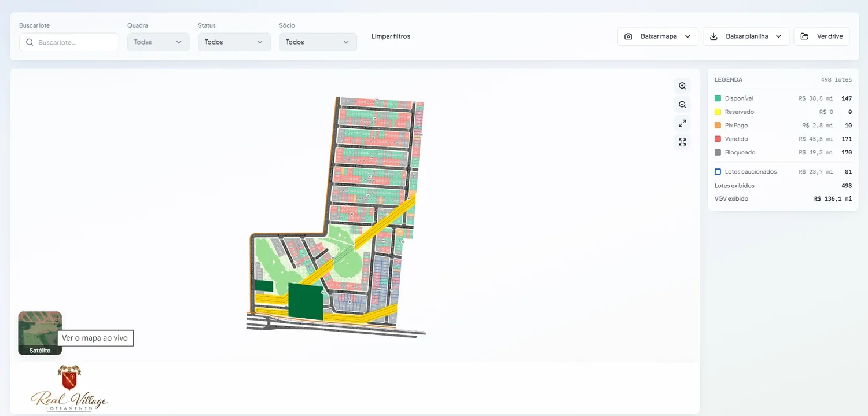Click the Disponível legend label
The image size is (868, 416).
coord(739,98)
